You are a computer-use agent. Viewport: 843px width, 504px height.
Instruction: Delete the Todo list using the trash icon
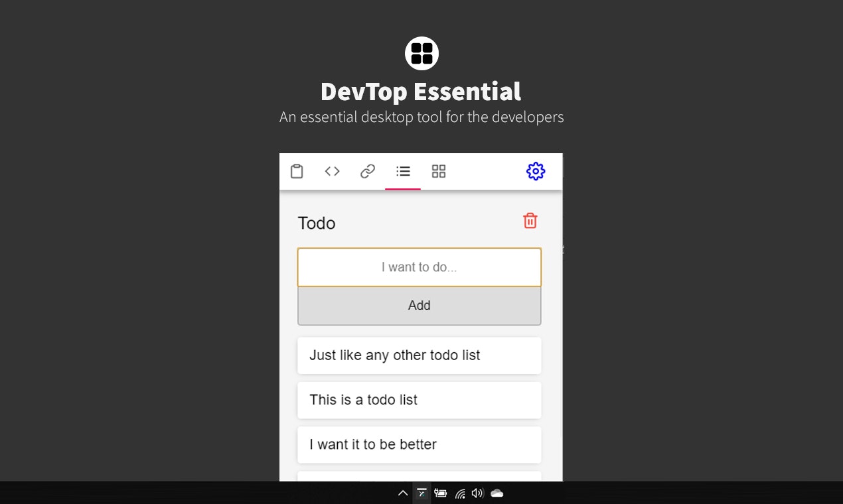point(530,221)
